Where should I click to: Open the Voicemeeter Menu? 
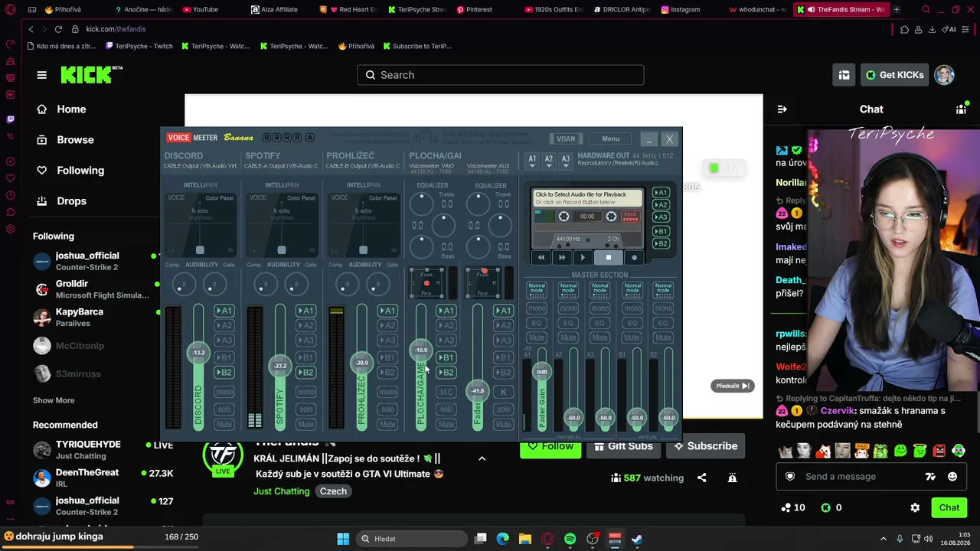(x=610, y=139)
